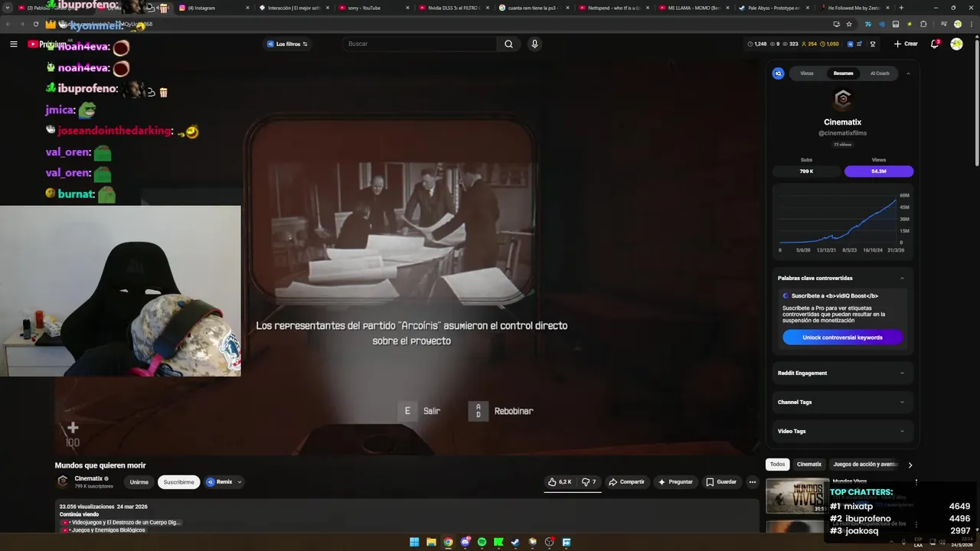Open Videojuegos y El Destrozo chapter link

coord(126,522)
